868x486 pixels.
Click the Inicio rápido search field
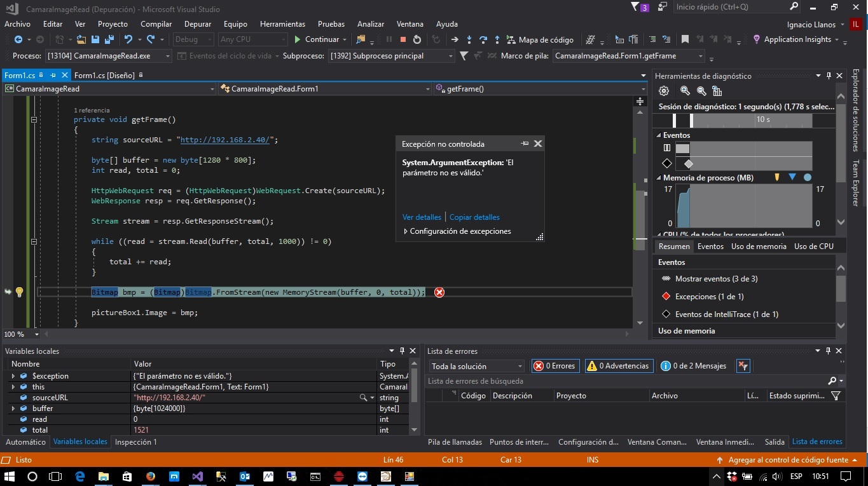736,7
